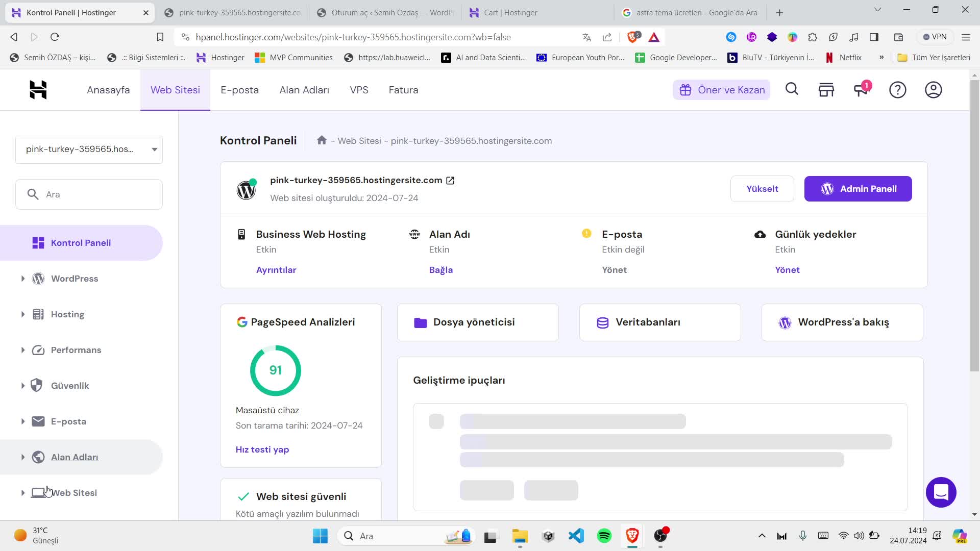Open Visual Studio Code from the taskbar
This screenshot has width=980, height=551.
(x=576, y=536)
